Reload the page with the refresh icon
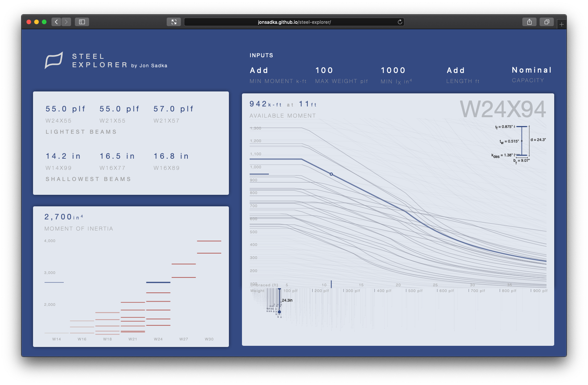This screenshot has height=385, width=588. [400, 22]
